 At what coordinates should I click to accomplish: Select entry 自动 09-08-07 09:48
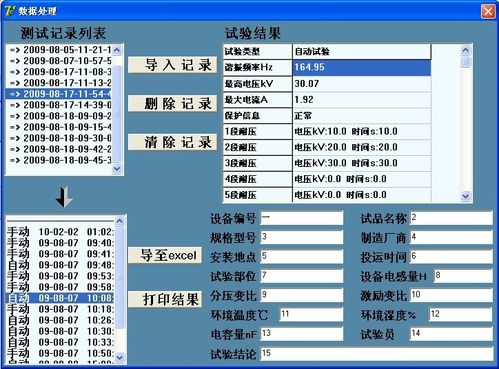click(x=60, y=265)
